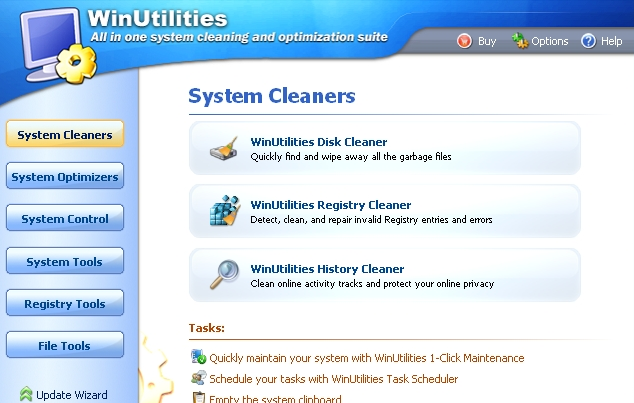Open the System Control category

[65, 218]
